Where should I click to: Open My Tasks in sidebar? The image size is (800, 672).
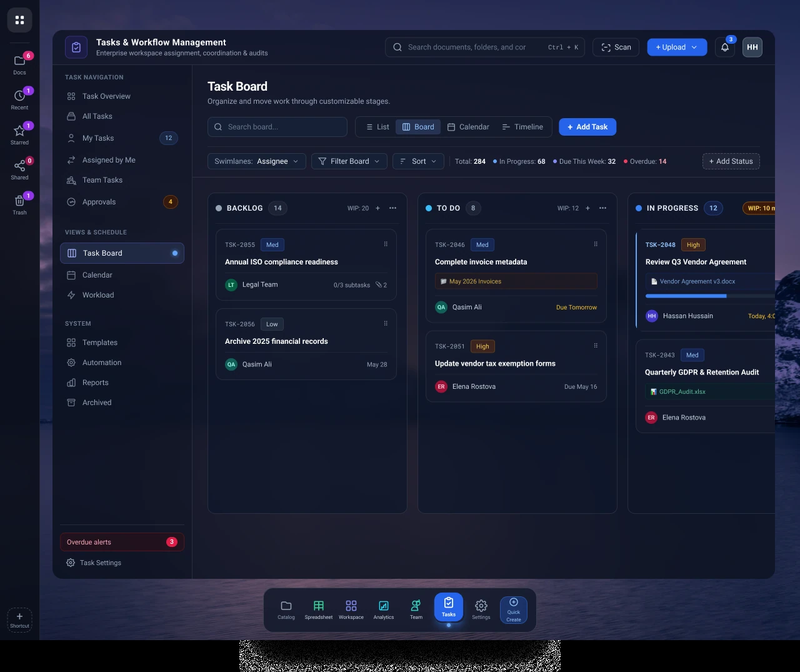tap(122, 138)
